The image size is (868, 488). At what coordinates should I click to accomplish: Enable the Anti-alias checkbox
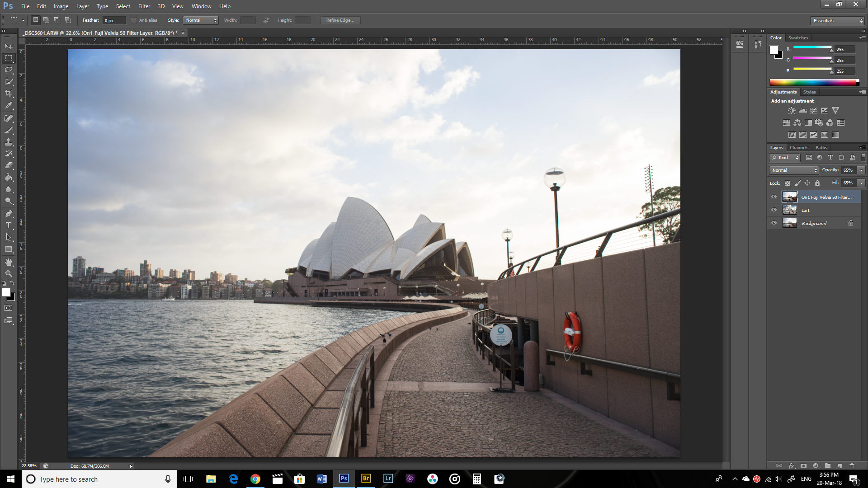pos(134,20)
